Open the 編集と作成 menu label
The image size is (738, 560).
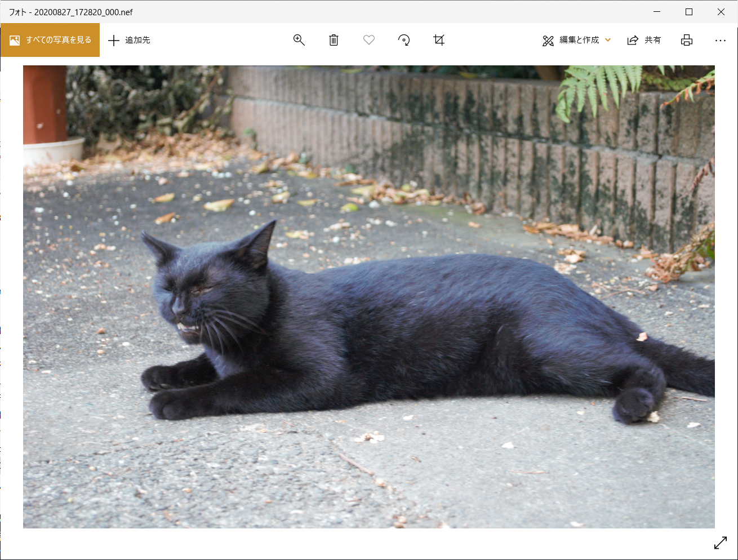point(579,40)
